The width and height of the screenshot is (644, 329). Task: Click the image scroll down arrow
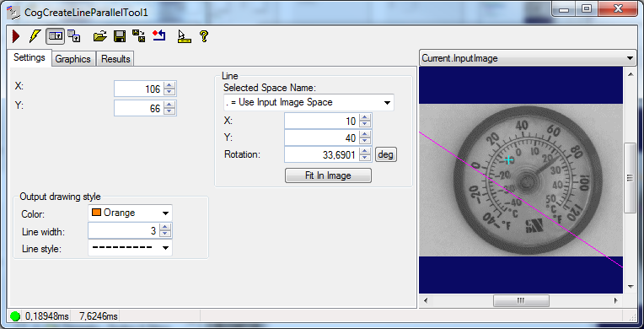[x=630, y=287]
